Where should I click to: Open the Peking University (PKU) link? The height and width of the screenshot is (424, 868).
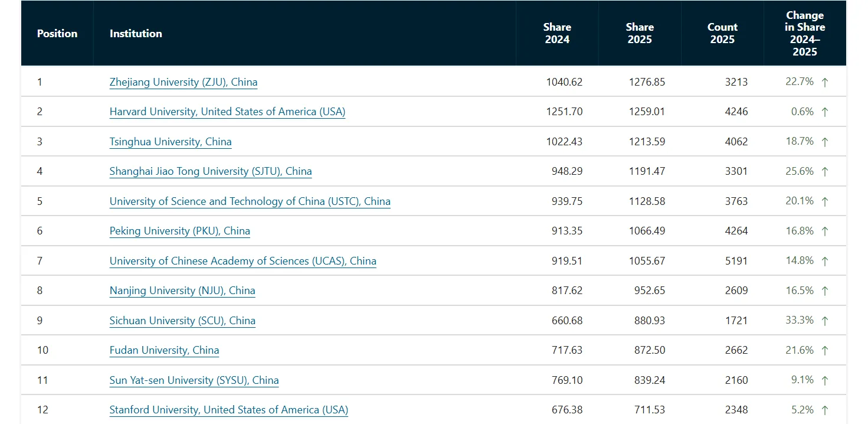(180, 231)
